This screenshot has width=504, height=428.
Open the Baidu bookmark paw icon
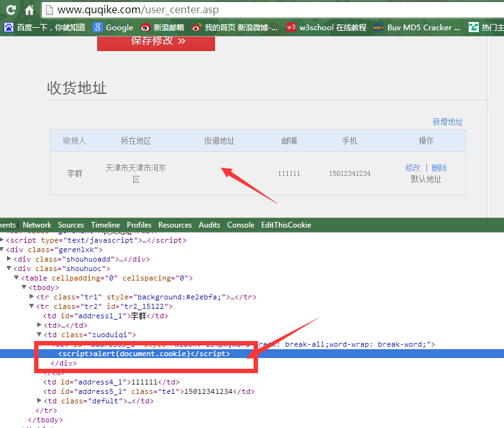point(9,27)
